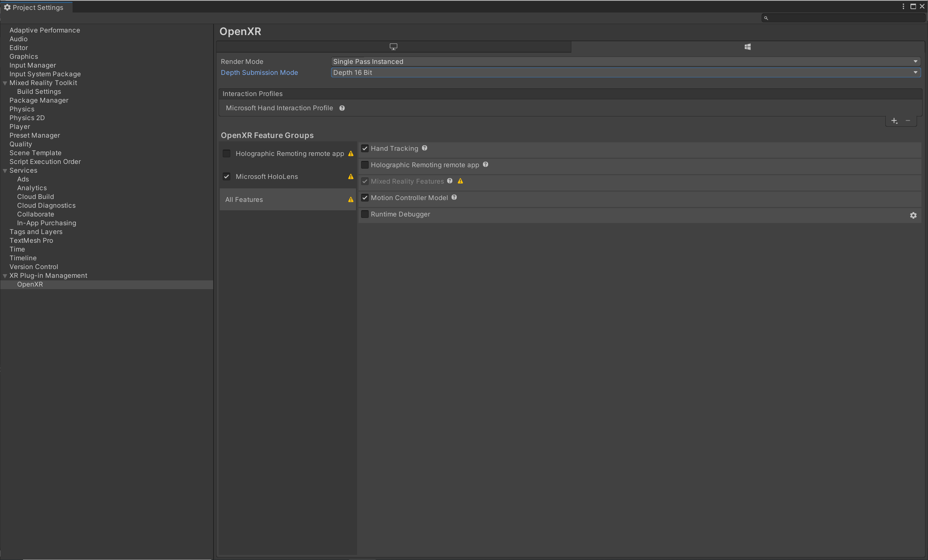Select Collaborate under Services
This screenshot has height=560, width=928.
coord(35,214)
